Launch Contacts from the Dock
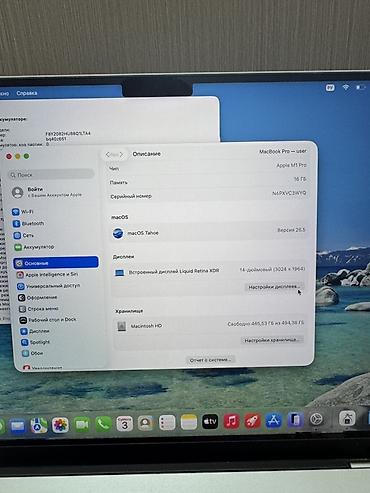 click(x=146, y=423)
